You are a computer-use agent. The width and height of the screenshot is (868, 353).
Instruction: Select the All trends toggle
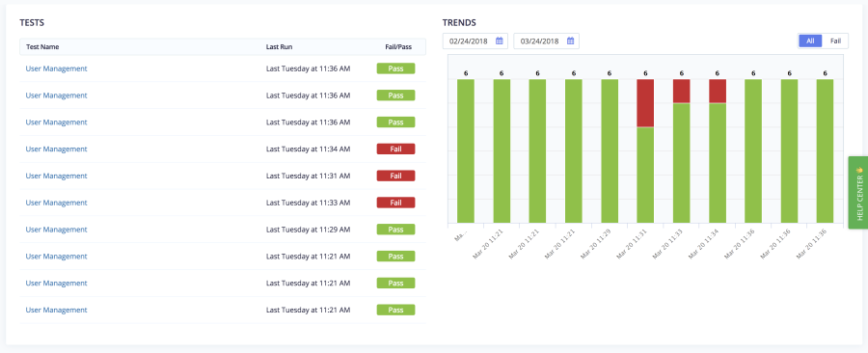(x=810, y=41)
